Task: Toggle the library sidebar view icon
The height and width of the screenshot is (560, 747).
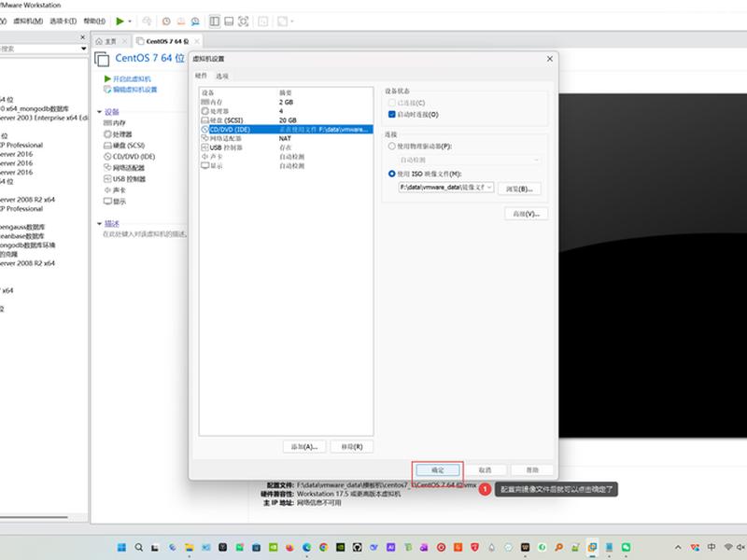Action: pos(215,21)
